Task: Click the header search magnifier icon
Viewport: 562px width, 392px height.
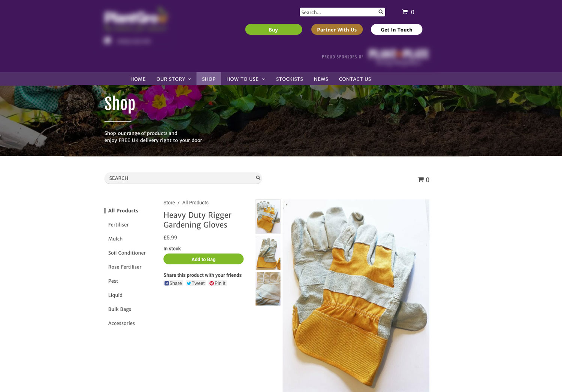Action: pyautogui.click(x=381, y=12)
